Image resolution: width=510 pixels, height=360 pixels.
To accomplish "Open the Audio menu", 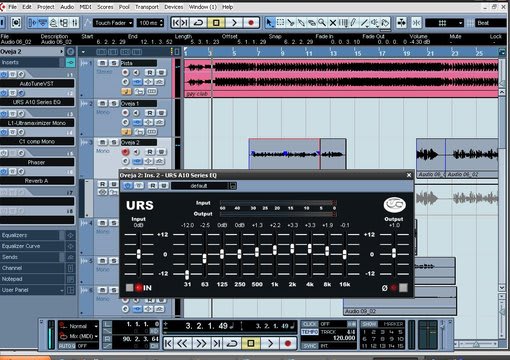I will (67, 7).
